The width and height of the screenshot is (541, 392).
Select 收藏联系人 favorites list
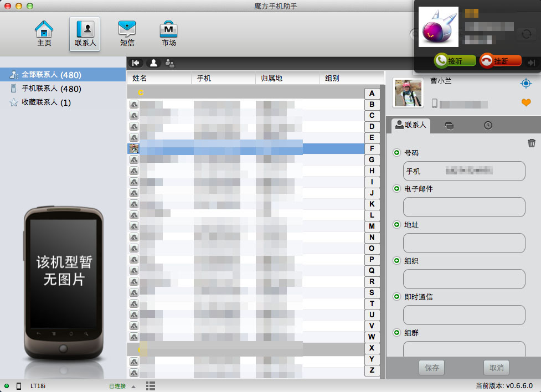pyautogui.click(x=46, y=102)
